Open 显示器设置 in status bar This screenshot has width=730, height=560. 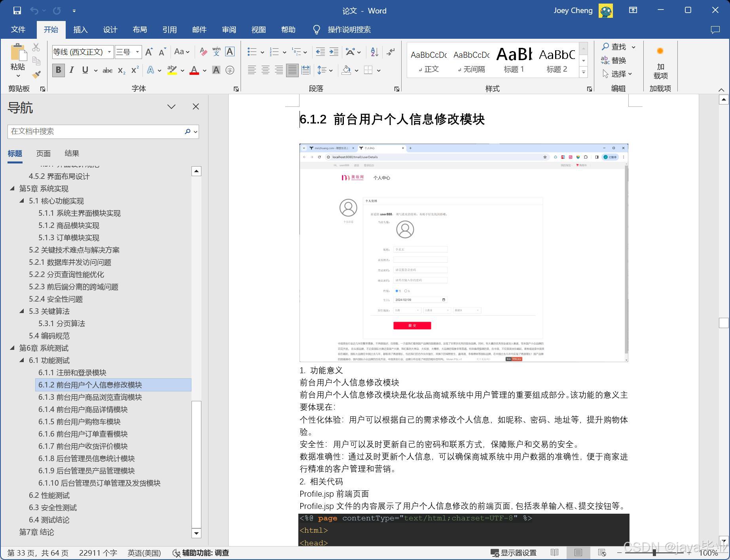click(514, 553)
